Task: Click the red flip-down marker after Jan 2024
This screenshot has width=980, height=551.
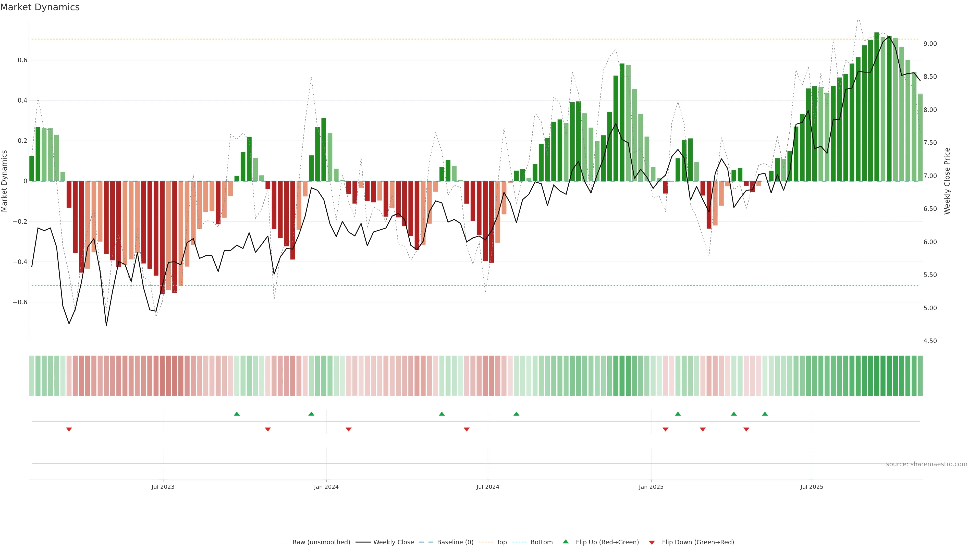Action: pyautogui.click(x=348, y=429)
